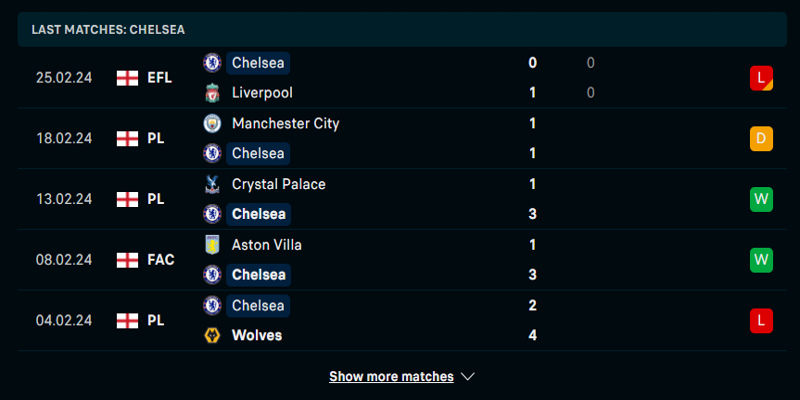The width and height of the screenshot is (800, 400).
Task: Click Crystal Palace club crest icon
Action: point(212,184)
